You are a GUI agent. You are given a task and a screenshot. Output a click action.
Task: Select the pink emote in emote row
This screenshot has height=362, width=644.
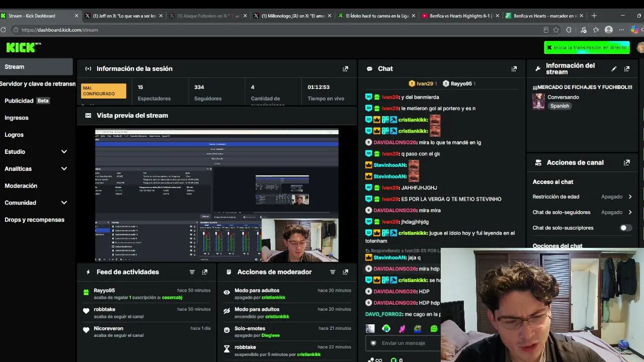pyautogui.click(x=402, y=329)
